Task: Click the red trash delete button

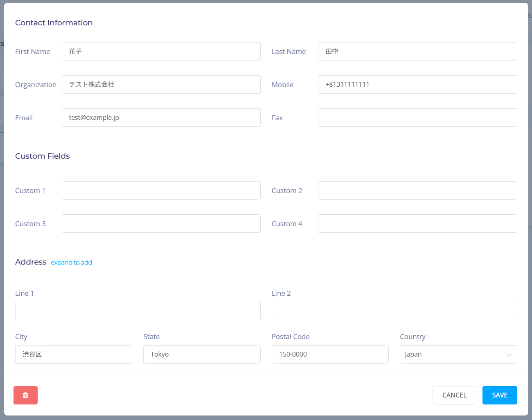Action: 25,395
